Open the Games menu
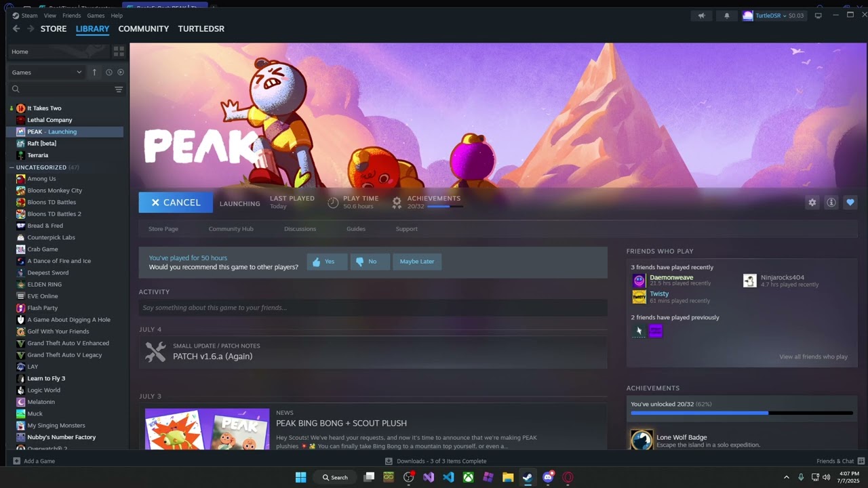 tap(96, 16)
